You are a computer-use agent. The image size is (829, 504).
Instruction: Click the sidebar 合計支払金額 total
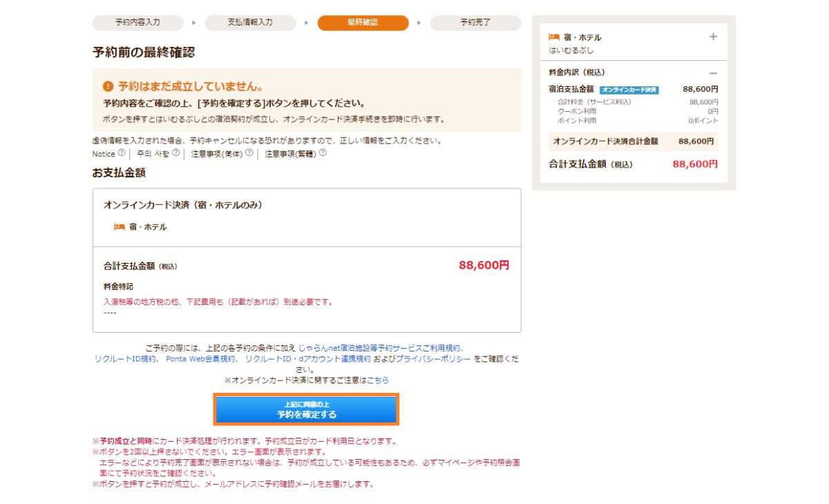coord(633,164)
